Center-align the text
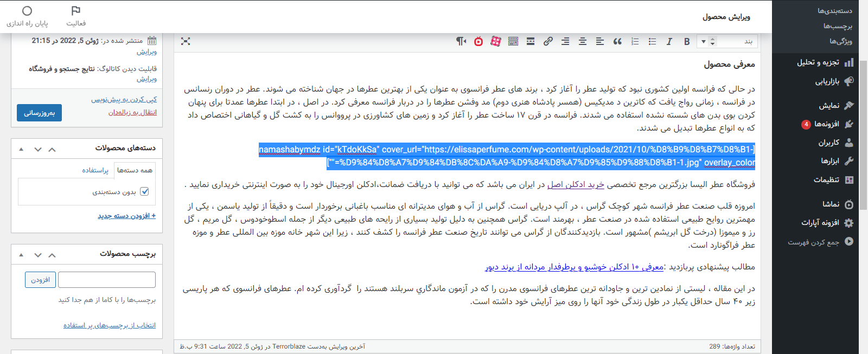The width and height of the screenshot is (868, 354). 583,42
